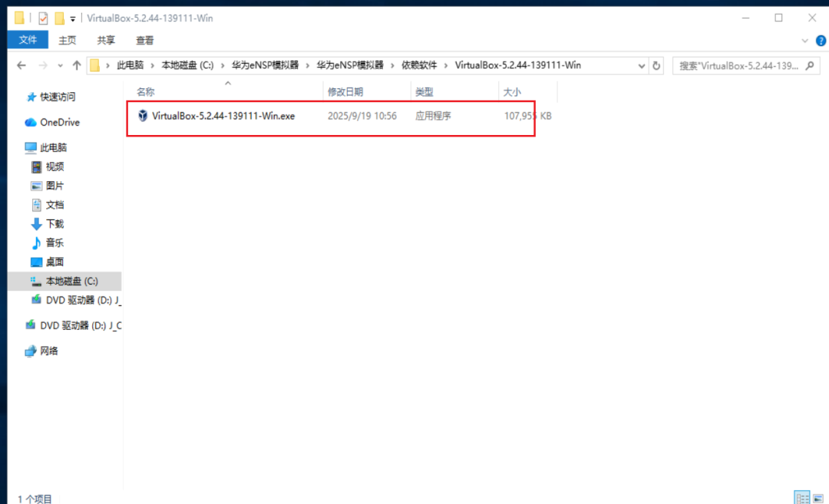The height and width of the screenshot is (504, 829).
Task: Open OneDrive in the navigation pane
Action: [60, 122]
